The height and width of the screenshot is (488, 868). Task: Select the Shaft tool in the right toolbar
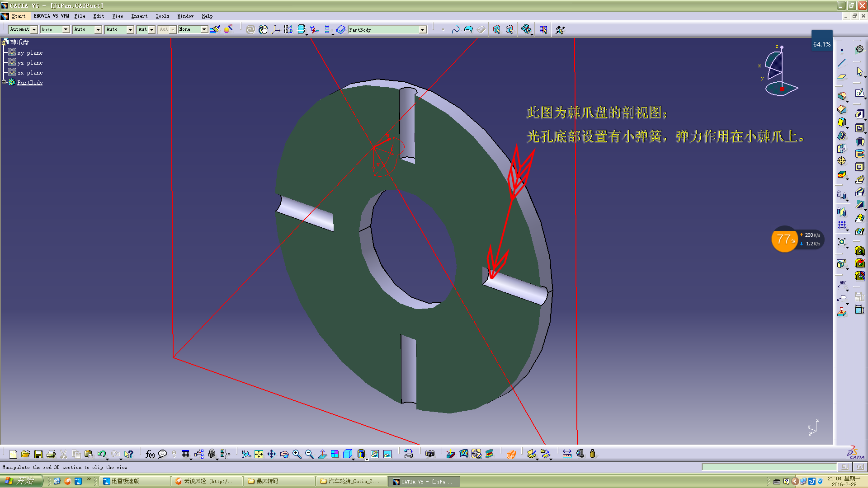859,141
